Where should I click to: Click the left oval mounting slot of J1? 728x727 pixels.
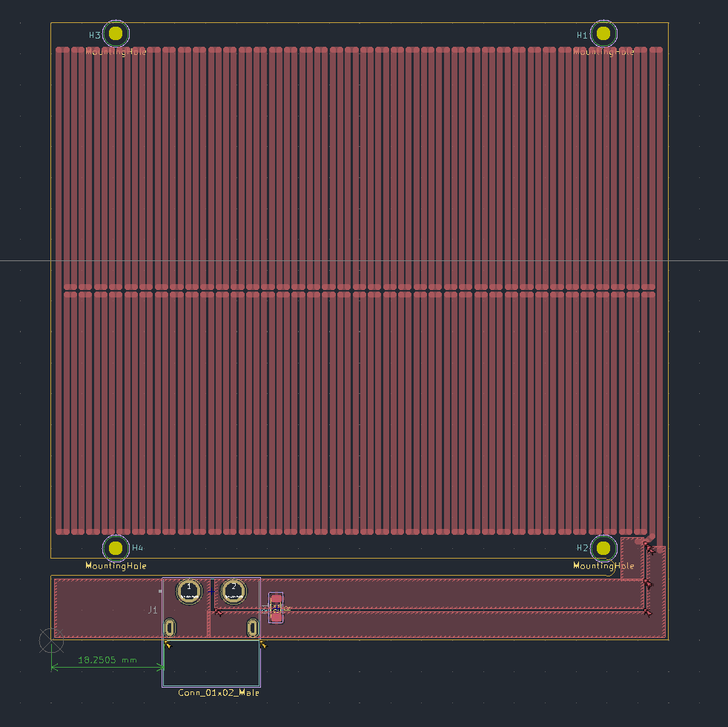(170, 628)
